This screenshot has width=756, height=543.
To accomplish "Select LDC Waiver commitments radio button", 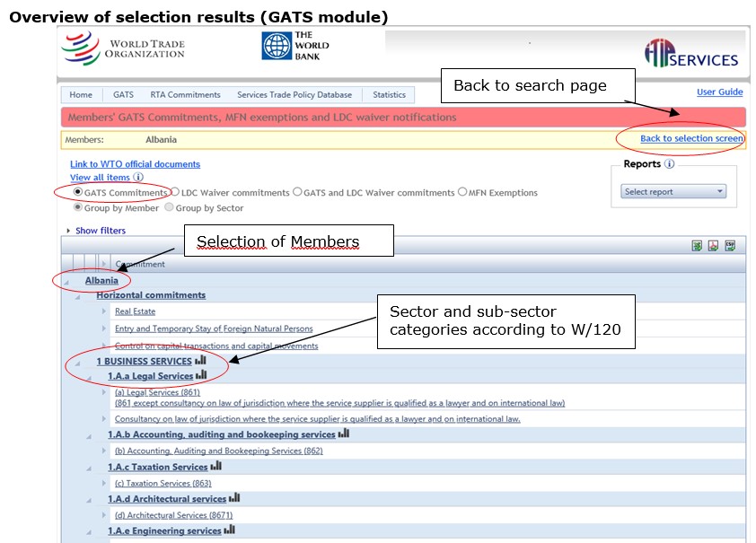I will pyautogui.click(x=174, y=192).
